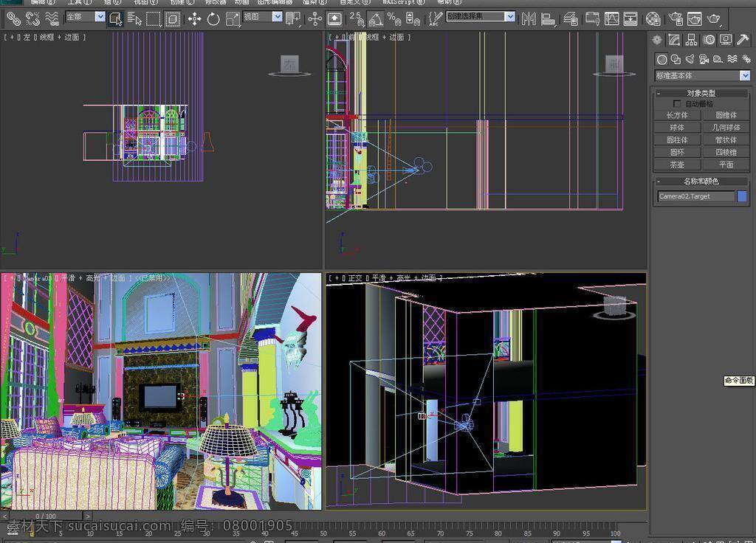
Task: Collapse the 名称和颜色 rollout
Action: 701,181
